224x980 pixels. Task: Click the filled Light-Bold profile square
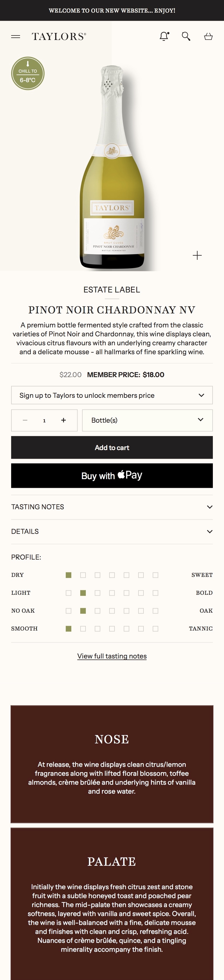pyautogui.click(x=83, y=593)
